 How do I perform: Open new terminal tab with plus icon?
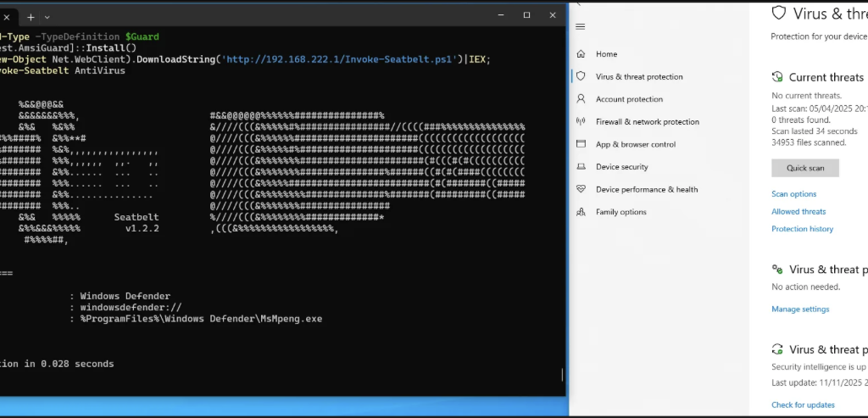[31, 17]
